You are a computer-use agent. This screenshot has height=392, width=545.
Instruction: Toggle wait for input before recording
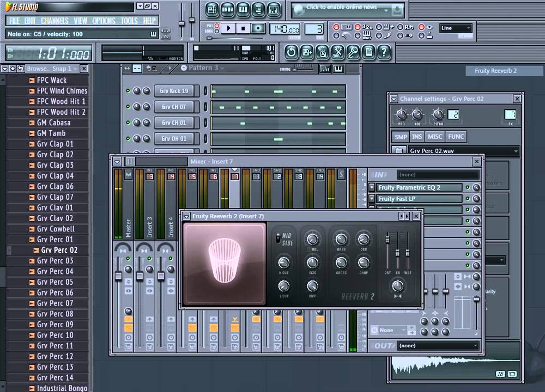[x=358, y=35]
